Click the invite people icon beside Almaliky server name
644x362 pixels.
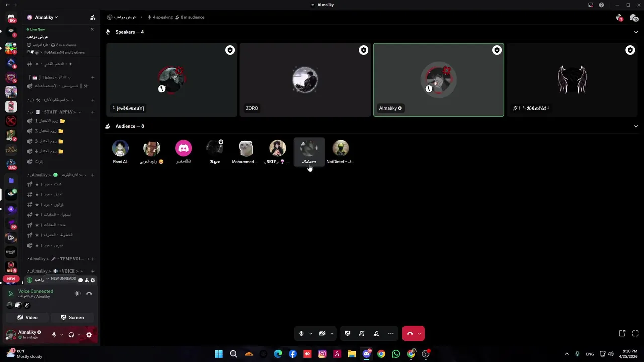(93, 17)
